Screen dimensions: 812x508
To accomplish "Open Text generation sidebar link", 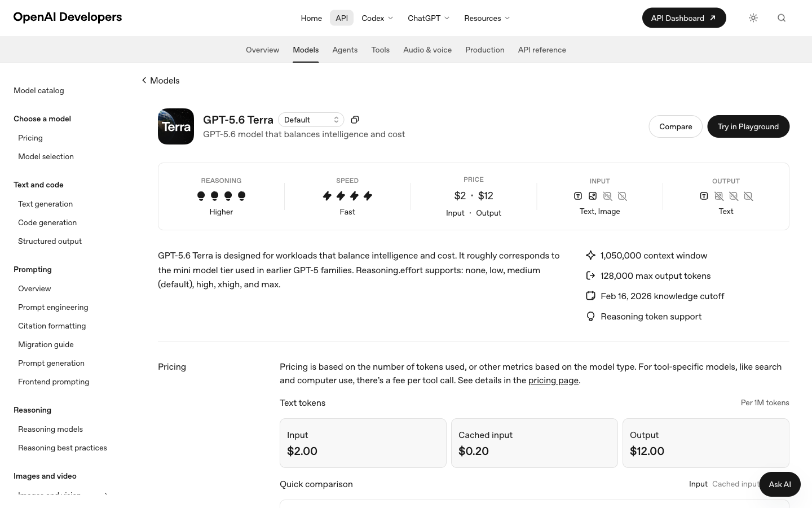I will [45, 204].
